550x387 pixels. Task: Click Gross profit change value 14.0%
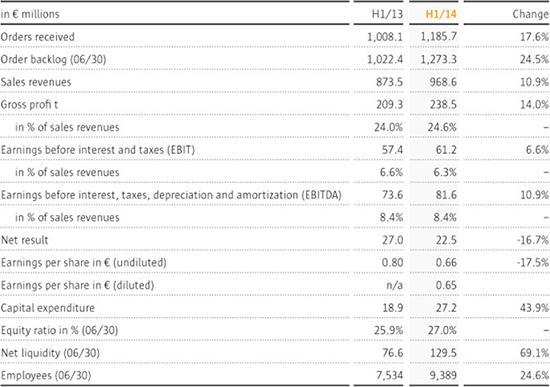[x=534, y=105]
